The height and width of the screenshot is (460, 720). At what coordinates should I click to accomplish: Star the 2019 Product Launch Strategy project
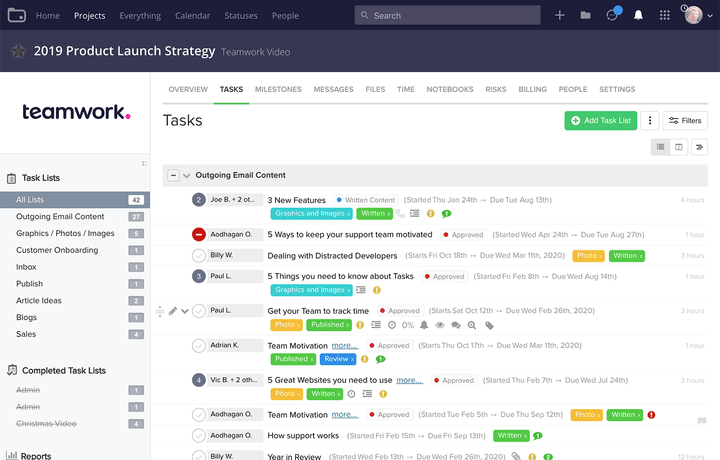(x=18, y=50)
